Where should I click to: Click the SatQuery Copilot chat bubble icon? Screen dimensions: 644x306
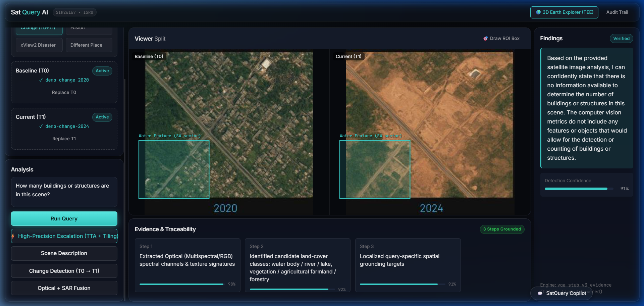click(x=540, y=293)
